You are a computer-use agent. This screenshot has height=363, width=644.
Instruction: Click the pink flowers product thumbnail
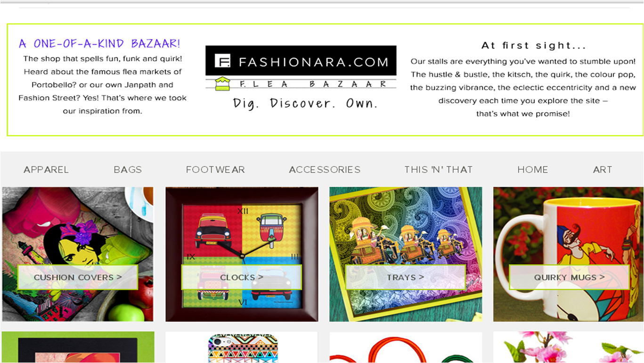point(568,347)
